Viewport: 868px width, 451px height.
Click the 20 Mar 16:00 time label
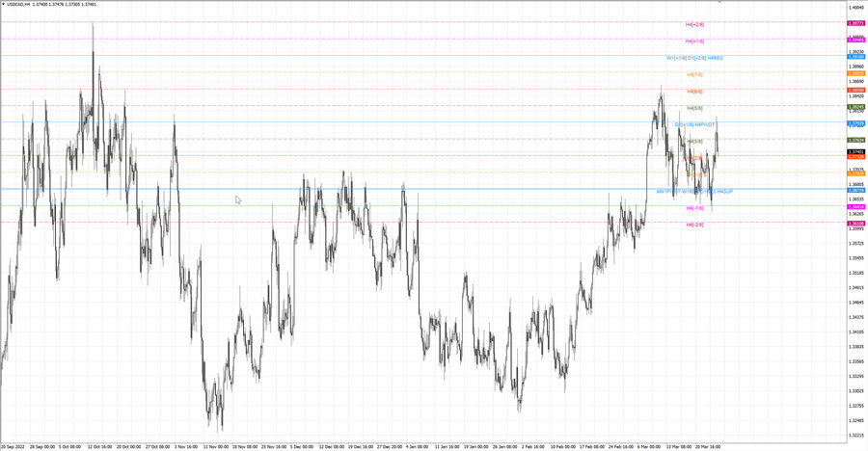[708, 446]
